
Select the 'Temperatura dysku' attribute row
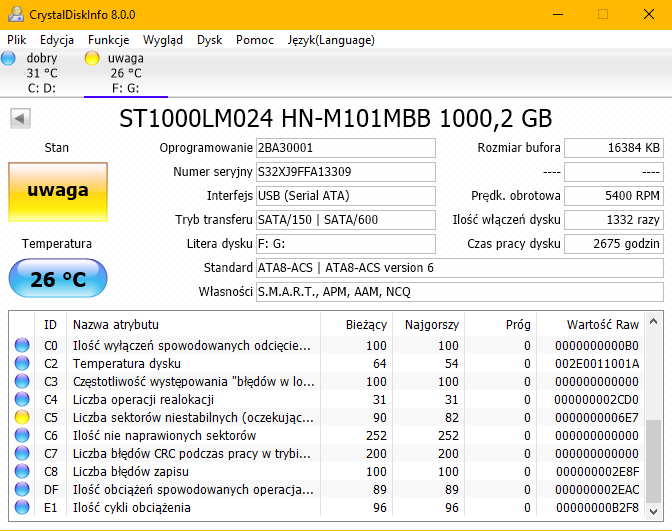(x=327, y=363)
